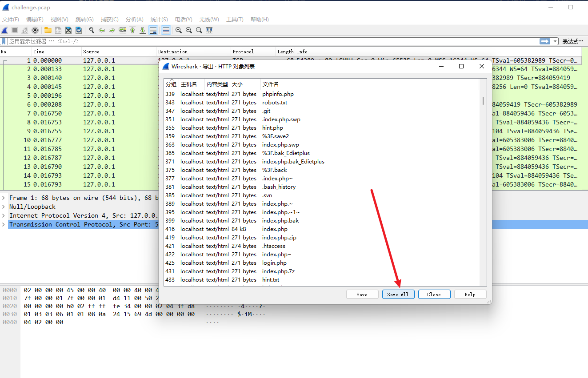The height and width of the screenshot is (378, 588).
Task: Click the Resize columns icon
Action: (209, 30)
